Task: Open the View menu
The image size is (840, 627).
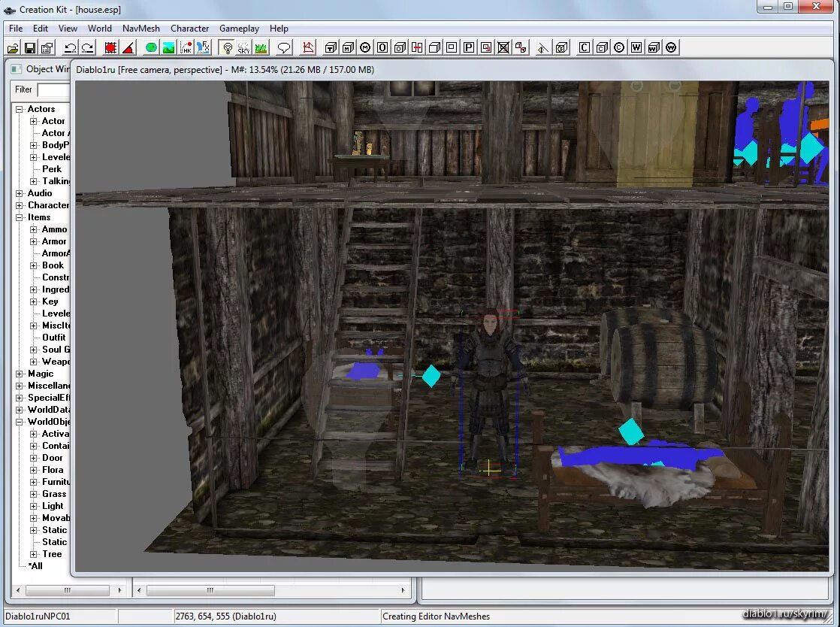Action: (68, 29)
